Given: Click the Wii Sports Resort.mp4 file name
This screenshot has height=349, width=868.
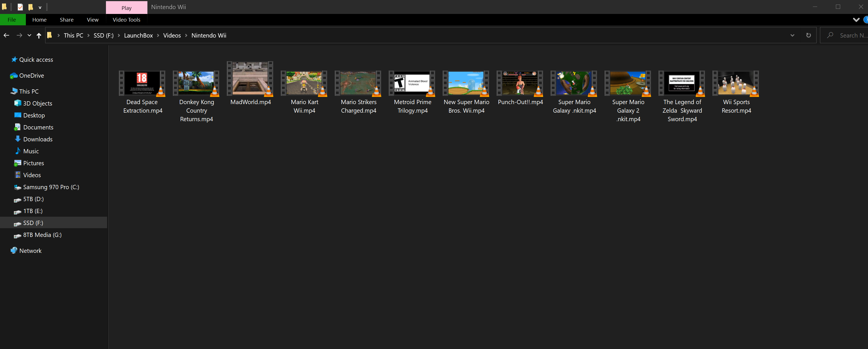Looking at the screenshot, I should pyautogui.click(x=736, y=106).
